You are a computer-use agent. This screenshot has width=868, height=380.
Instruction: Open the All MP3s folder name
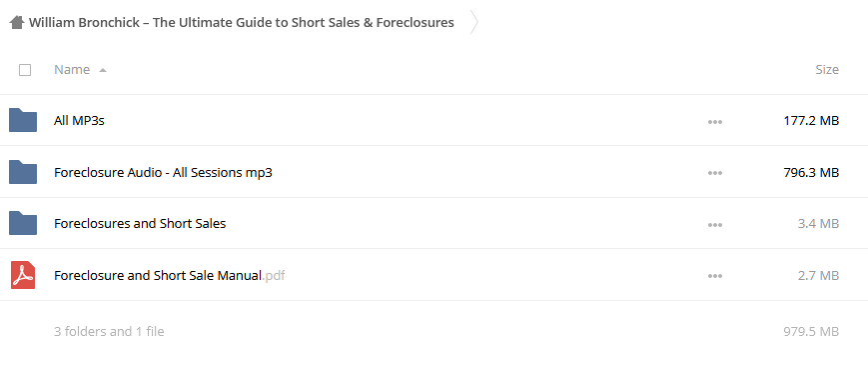coord(79,120)
